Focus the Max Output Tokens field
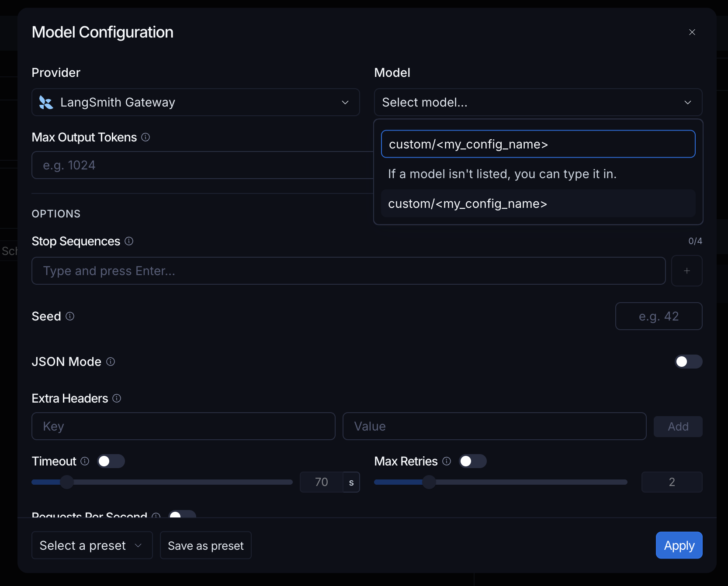The height and width of the screenshot is (586, 728). pyautogui.click(x=203, y=165)
